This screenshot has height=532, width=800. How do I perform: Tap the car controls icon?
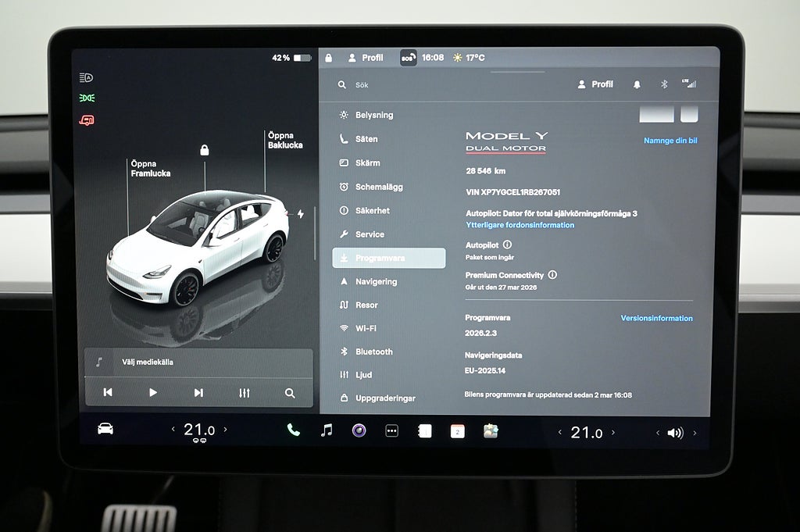(x=105, y=429)
